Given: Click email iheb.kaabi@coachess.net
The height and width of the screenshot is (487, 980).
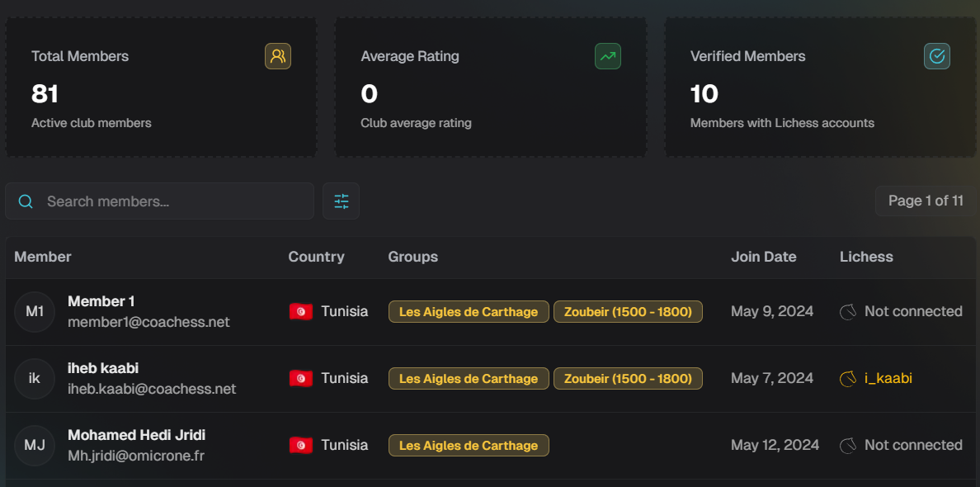Looking at the screenshot, I should 152,389.
